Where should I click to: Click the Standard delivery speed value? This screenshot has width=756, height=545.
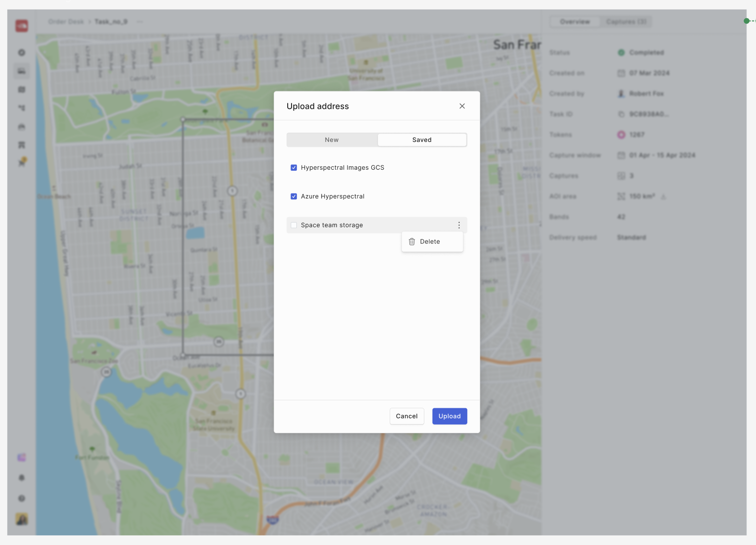(x=631, y=238)
